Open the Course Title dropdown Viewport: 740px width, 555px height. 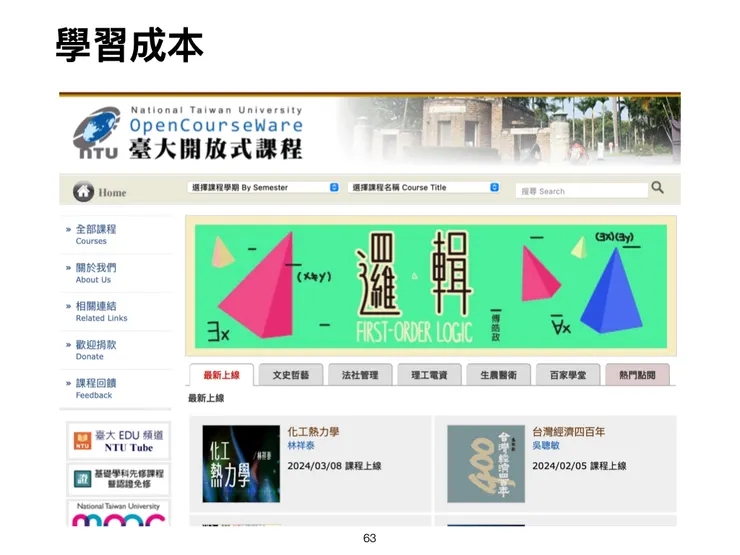click(x=424, y=187)
